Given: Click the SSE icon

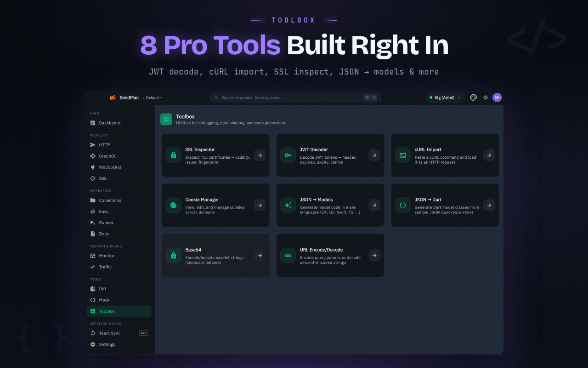Looking at the screenshot, I should point(93,178).
